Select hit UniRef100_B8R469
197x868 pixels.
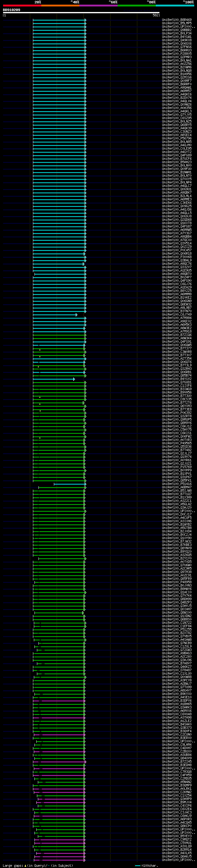[177, 20]
